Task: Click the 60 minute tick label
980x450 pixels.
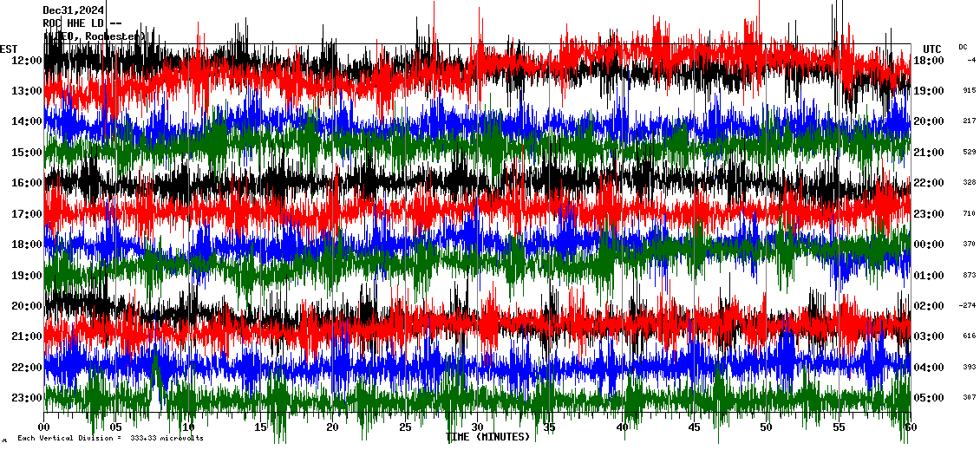Action: (910, 427)
